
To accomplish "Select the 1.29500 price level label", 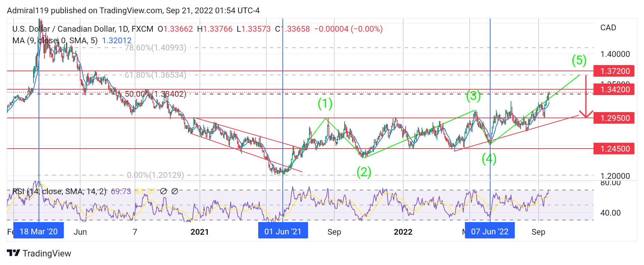I will [614, 118].
